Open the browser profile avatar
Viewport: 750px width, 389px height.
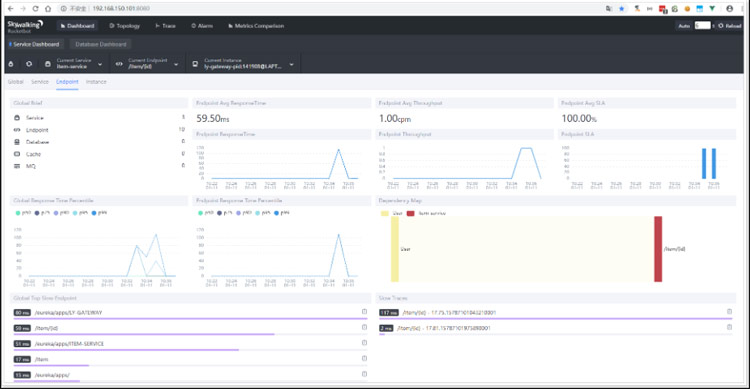pyautogui.click(x=729, y=9)
